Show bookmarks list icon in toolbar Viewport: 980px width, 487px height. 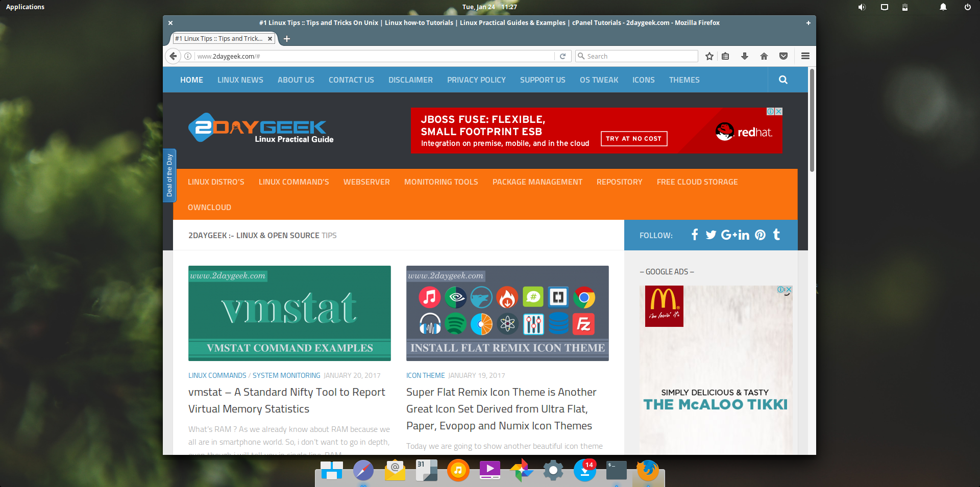[x=725, y=56]
